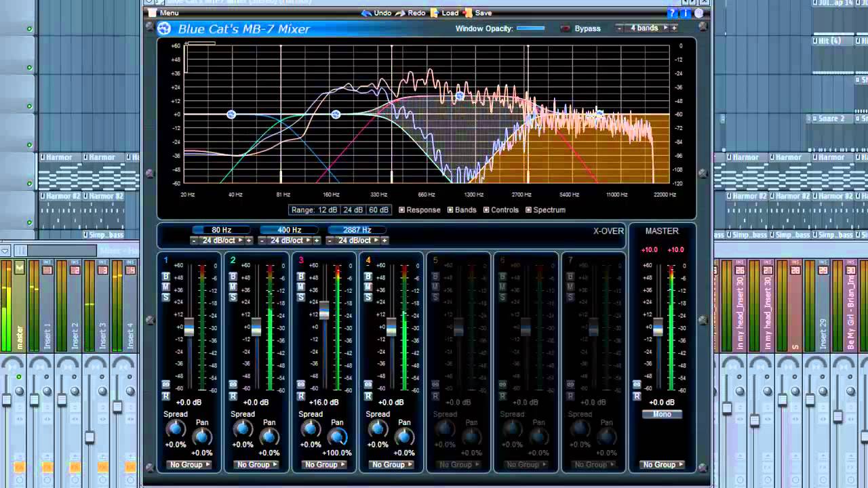
Task: Reset master channel with R button
Action: (637, 396)
